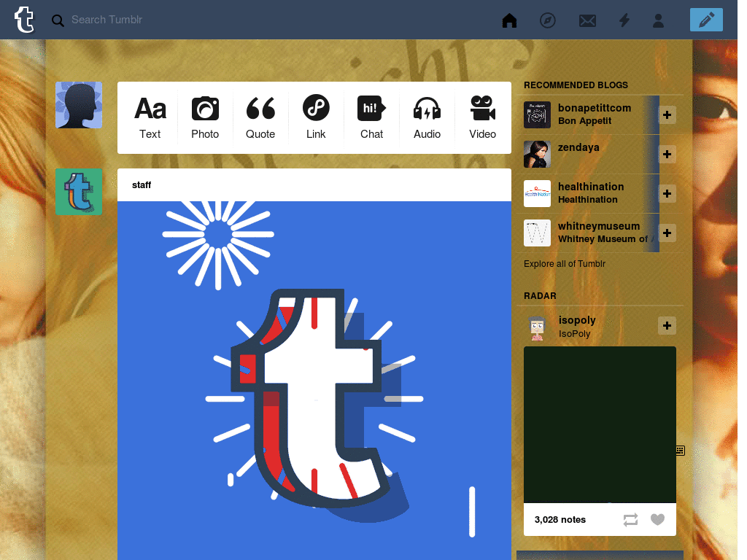Open the dark Radar post image
The height and width of the screenshot is (560, 747).
(600, 424)
